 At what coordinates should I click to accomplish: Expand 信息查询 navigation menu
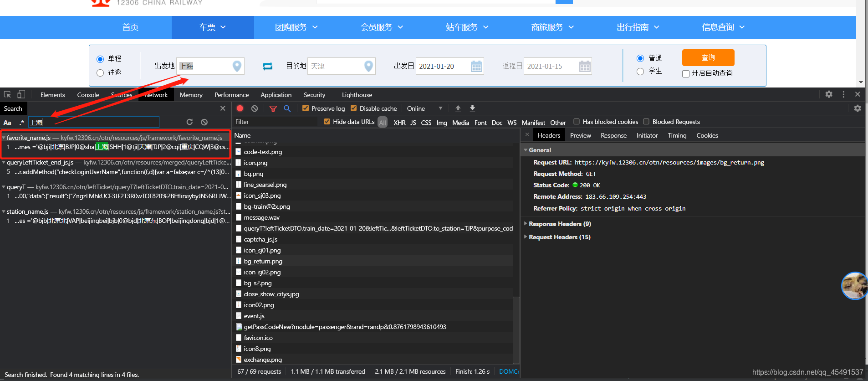(x=723, y=27)
